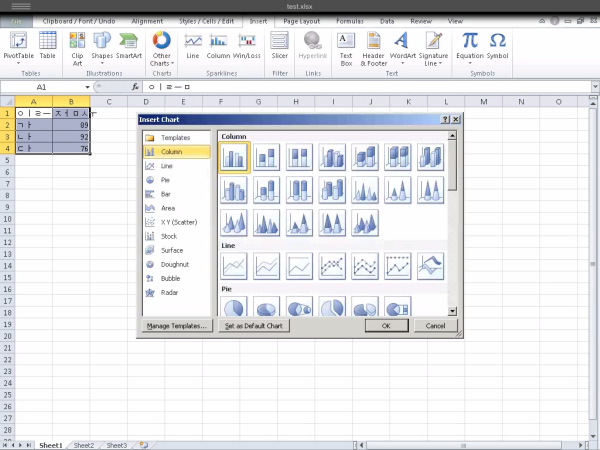Choose the Stacked Column chart thumbnail
Viewport: 600px width, 450px height.
tap(266, 157)
